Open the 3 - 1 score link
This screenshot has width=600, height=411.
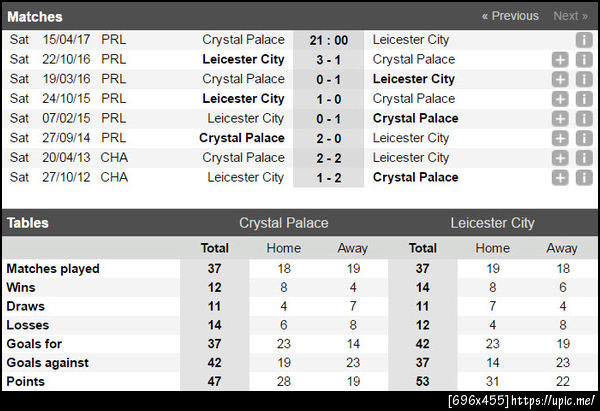(328, 60)
